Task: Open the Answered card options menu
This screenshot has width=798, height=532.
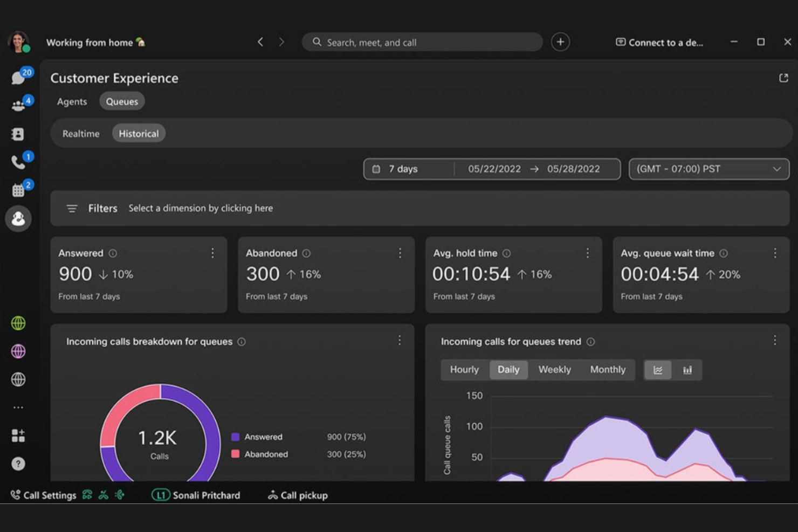Action: click(212, 253)
